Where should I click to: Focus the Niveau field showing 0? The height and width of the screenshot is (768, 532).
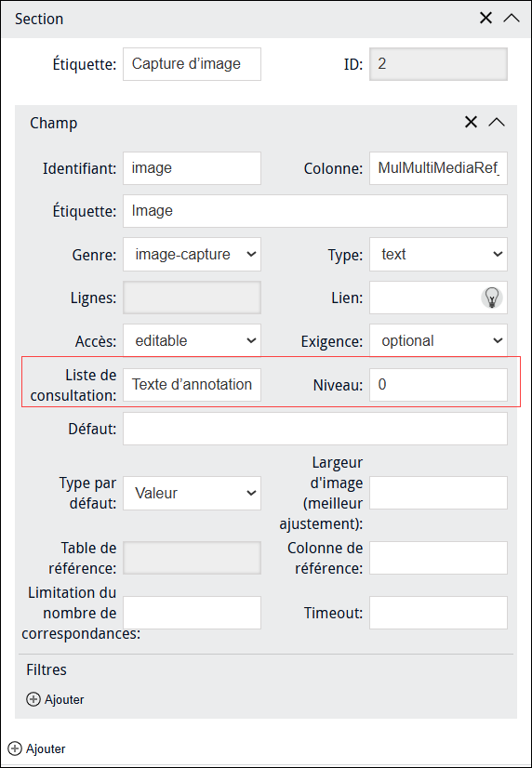[x=438, y=385]
